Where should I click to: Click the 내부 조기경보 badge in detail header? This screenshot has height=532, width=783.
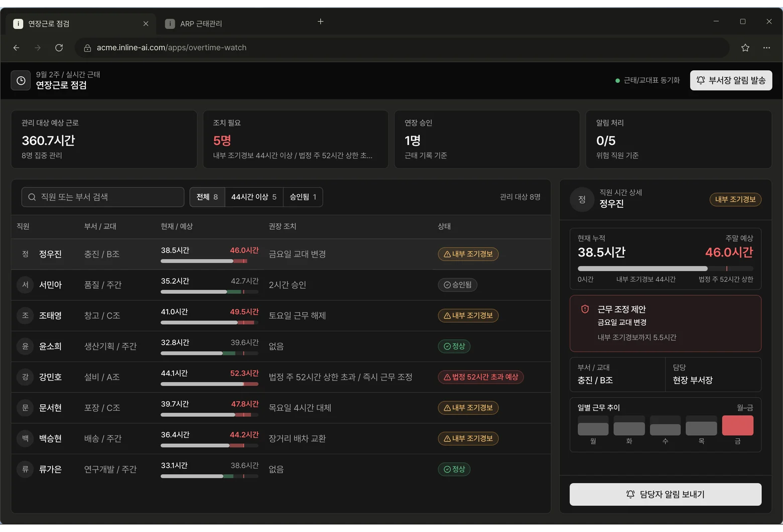735,199
